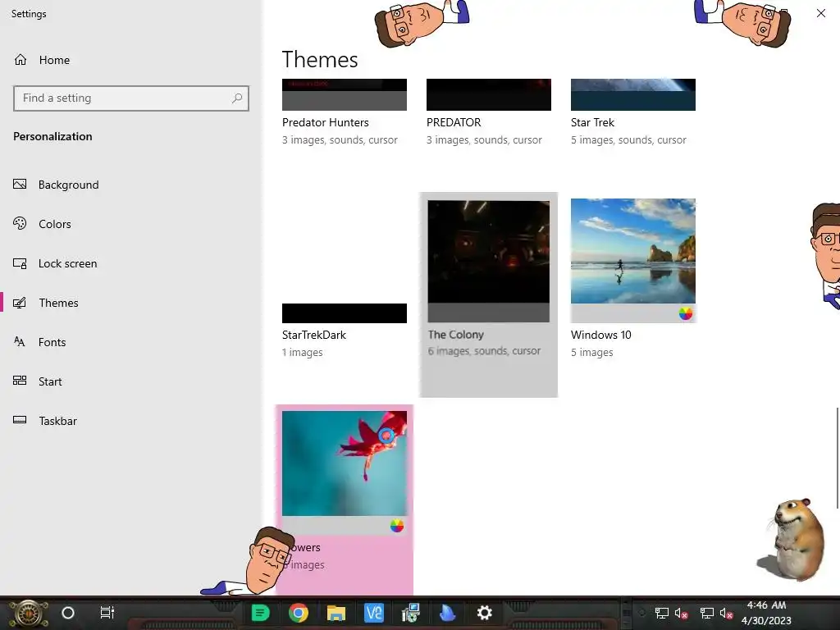
Task: Open the blue fin app on taskbar
Action: coord(447,613)
